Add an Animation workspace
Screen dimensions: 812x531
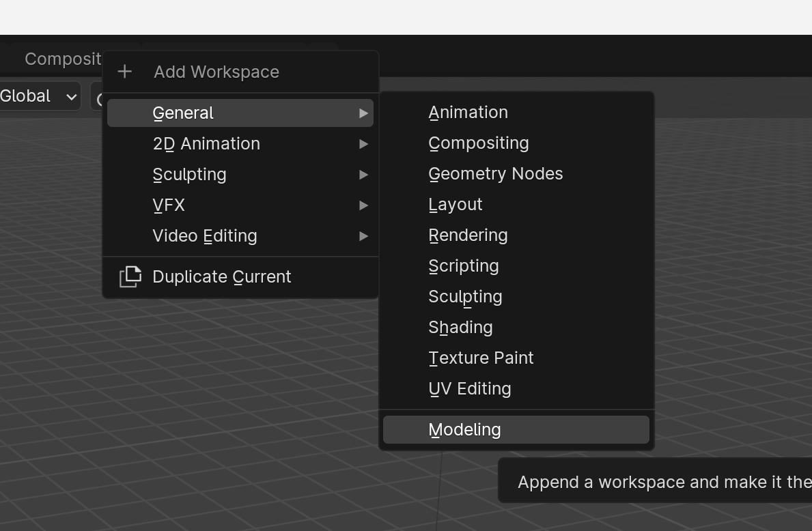(x=468, y=112)
